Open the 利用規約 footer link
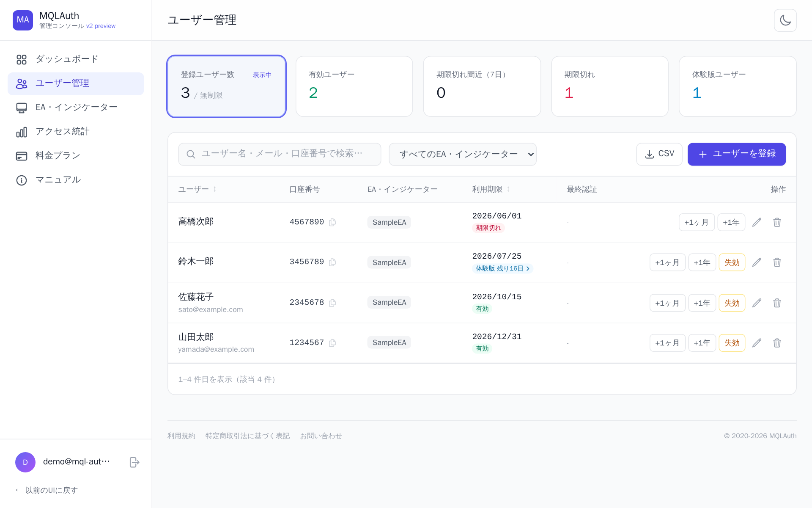 [181, 436]
